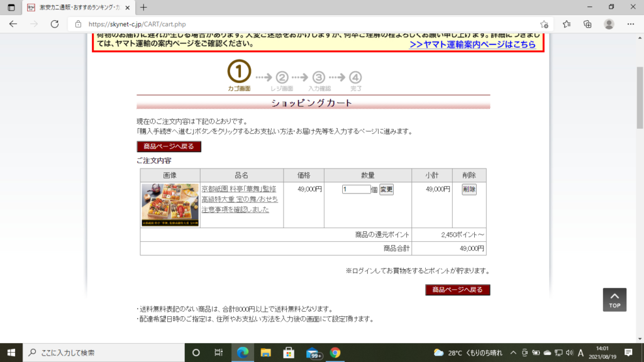Open a new browser tab
The image size is (644, 362).
(143, 8)
